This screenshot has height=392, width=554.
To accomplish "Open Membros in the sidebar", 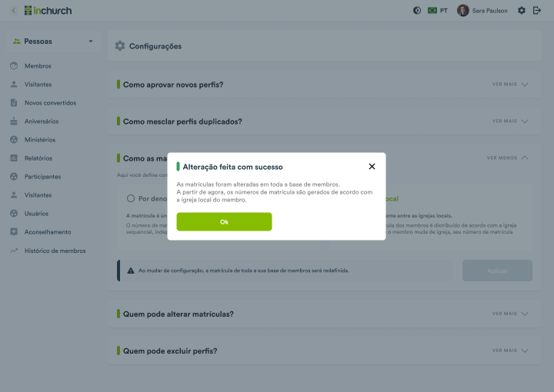I will click(x=38, y=66).
